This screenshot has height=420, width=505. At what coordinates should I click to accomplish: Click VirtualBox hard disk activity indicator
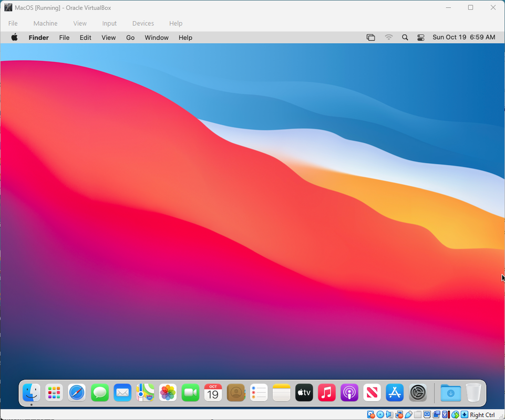tap(371, 415)
